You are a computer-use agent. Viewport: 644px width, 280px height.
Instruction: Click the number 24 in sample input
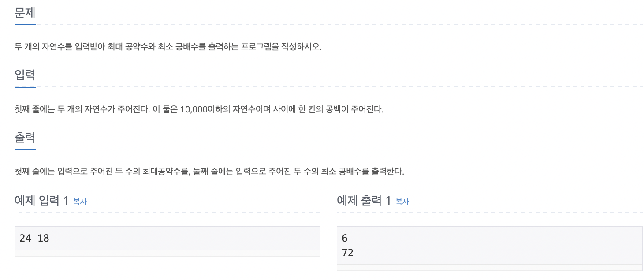click(x=26, y=239)
